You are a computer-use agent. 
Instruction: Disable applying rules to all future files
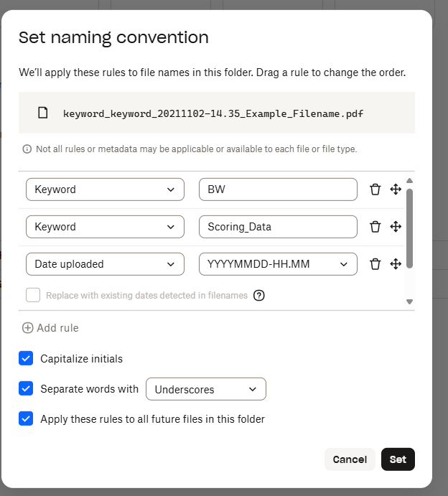click(x=26, y=418)
